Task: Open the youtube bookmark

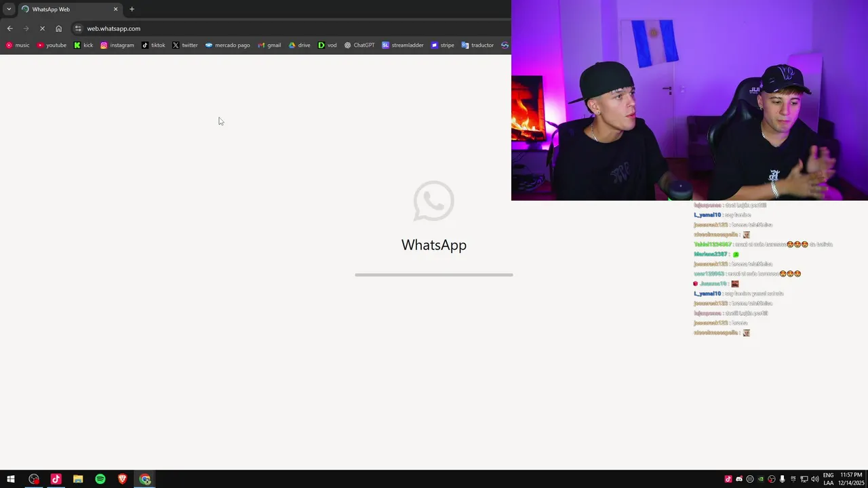Action: [52, 45]
